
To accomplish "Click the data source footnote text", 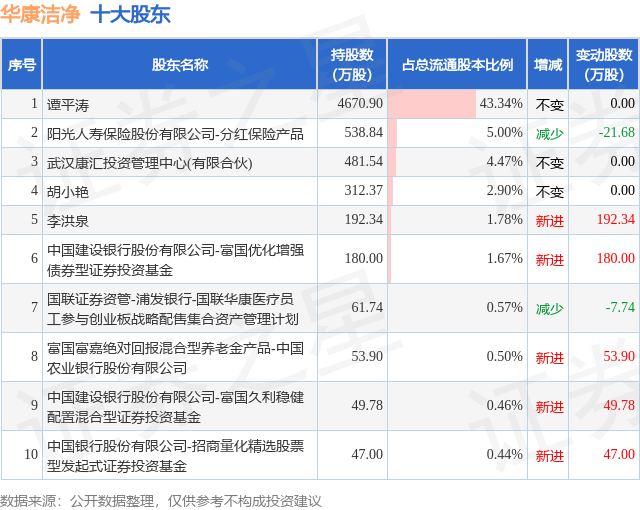I will [161, 501].
